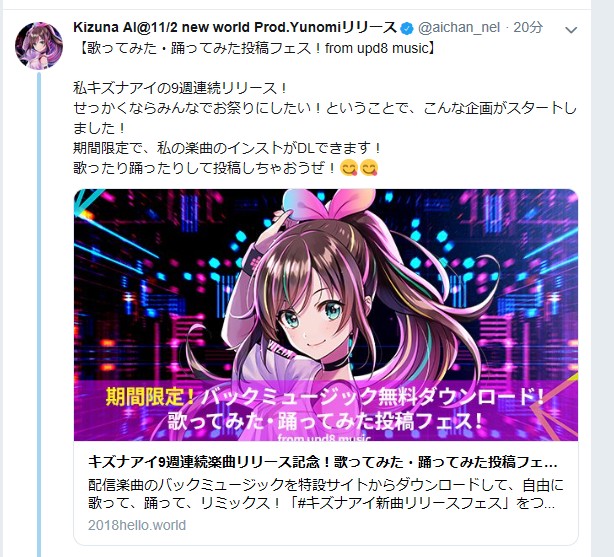
Task: Click the first yummy-face emoji
Action: pos(348,168)
